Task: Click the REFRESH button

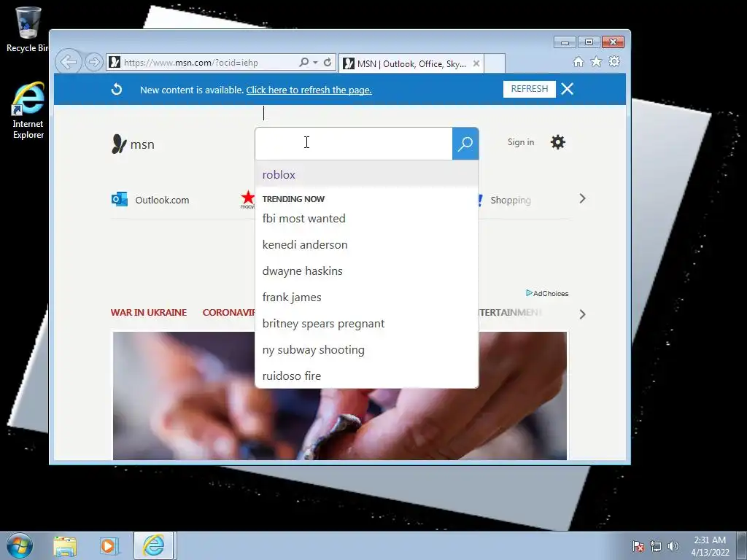Action: [530, 89]
